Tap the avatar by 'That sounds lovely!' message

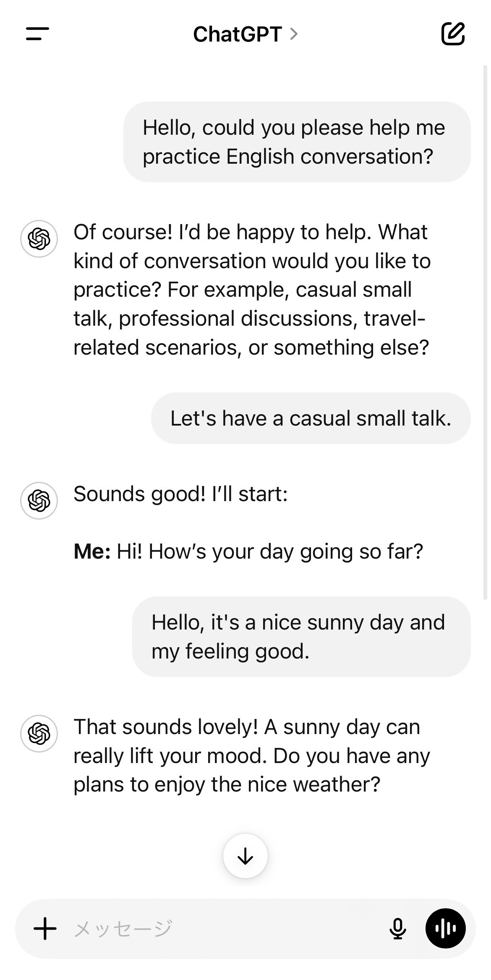(x=39, y=733)
